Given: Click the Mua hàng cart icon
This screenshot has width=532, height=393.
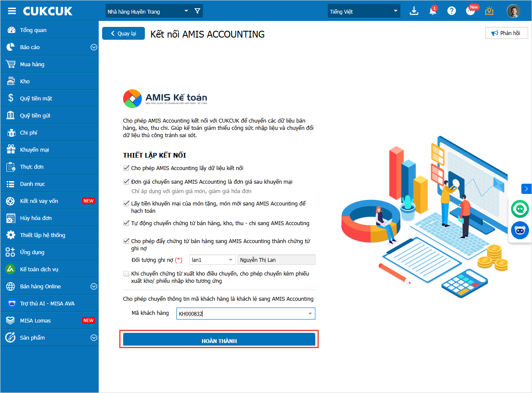Looking at the screenshot, I should [11, 64].
